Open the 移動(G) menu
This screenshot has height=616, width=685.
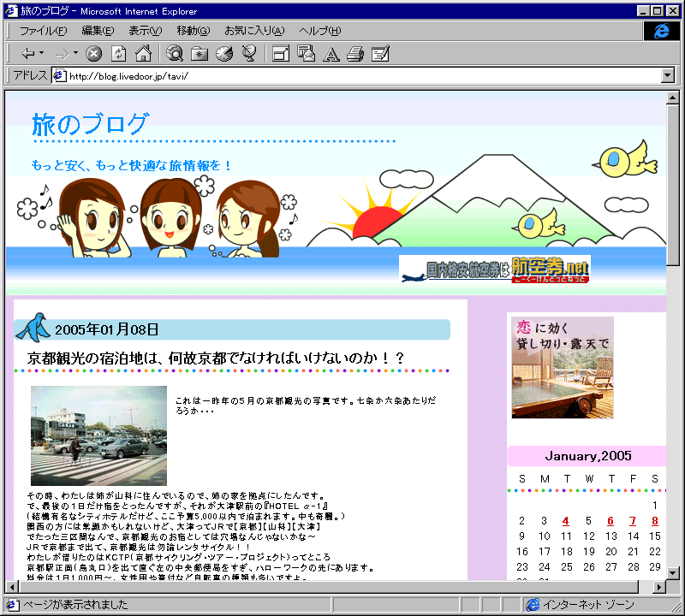tap(194, 31)
